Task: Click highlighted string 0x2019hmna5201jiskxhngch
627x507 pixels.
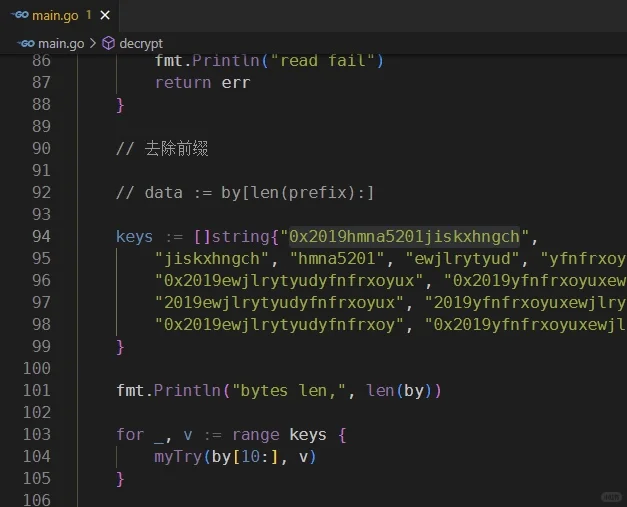Action: [x=404, y=237]
